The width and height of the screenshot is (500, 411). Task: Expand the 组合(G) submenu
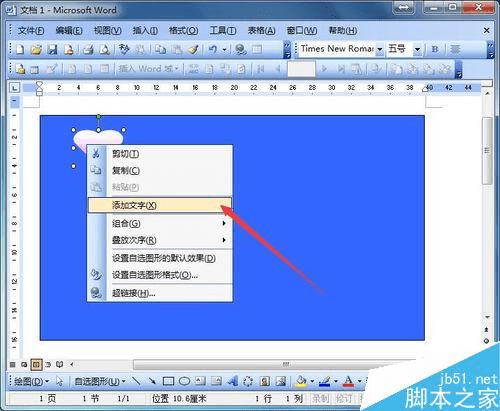(160, 223)
